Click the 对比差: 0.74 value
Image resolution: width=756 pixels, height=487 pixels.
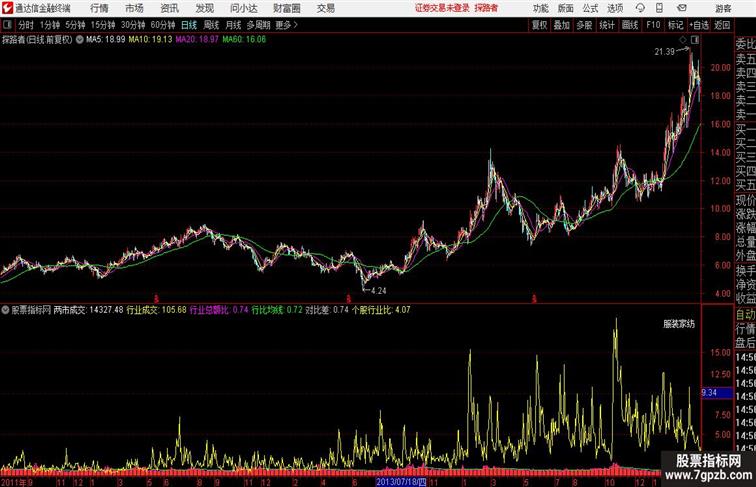(x=327, y=310)
